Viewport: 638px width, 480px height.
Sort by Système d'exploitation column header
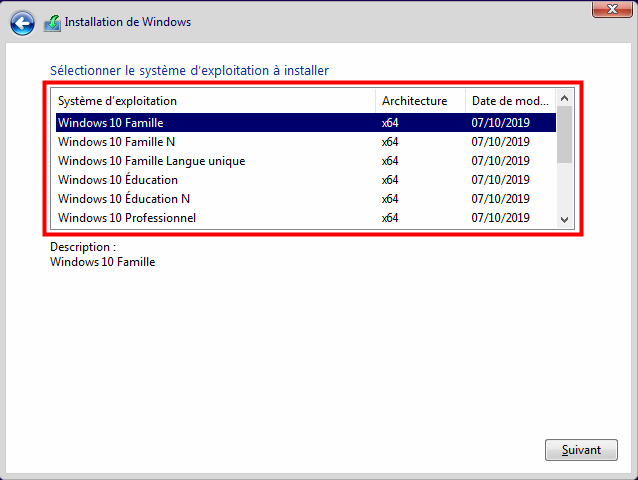click(215, 101)
